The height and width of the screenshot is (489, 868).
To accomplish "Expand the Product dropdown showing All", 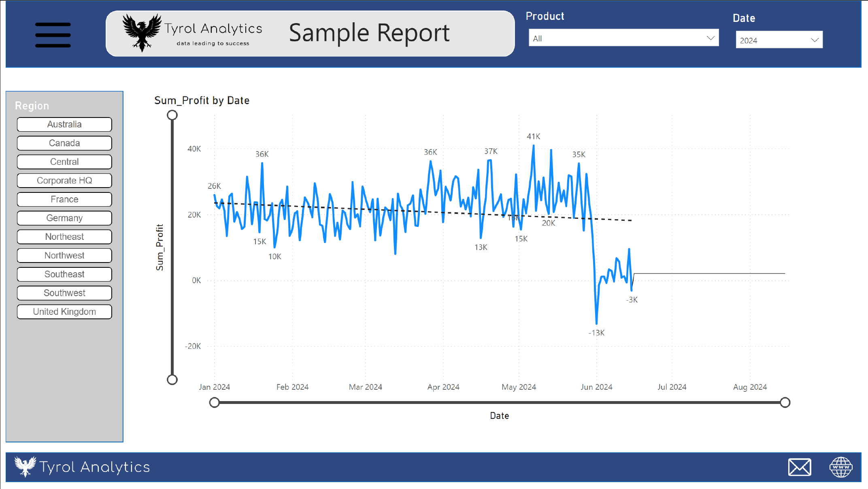I will [x=623, y=38].
